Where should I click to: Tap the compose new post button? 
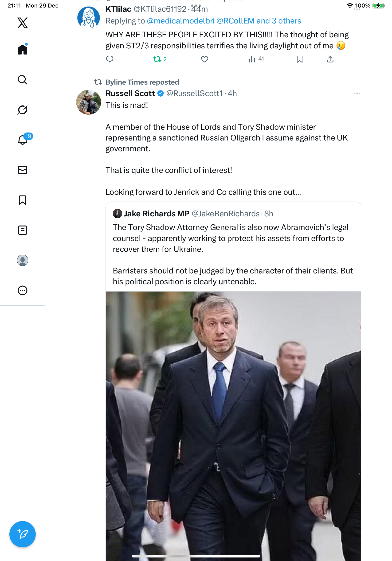(23, 534)
